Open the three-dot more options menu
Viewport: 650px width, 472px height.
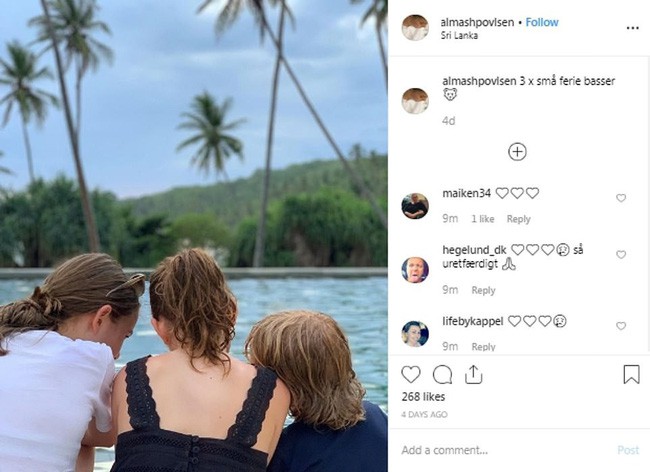pos(632,28)
